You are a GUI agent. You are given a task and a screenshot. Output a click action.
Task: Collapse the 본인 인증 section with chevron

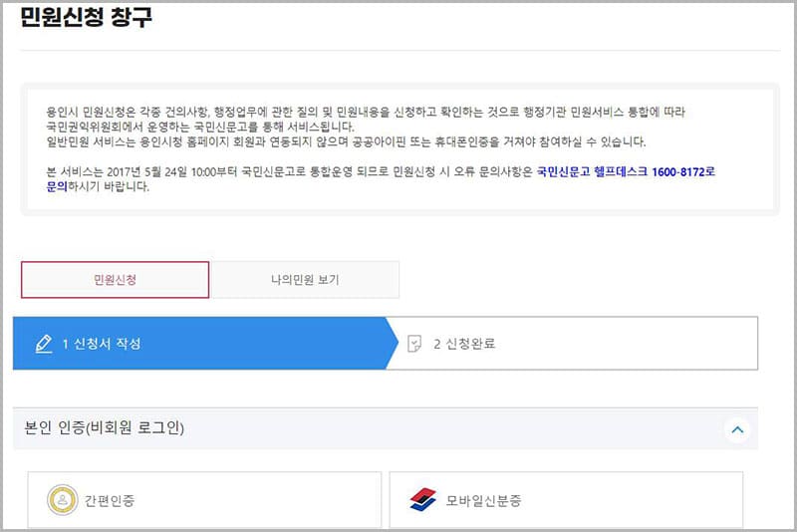point(737,429)
